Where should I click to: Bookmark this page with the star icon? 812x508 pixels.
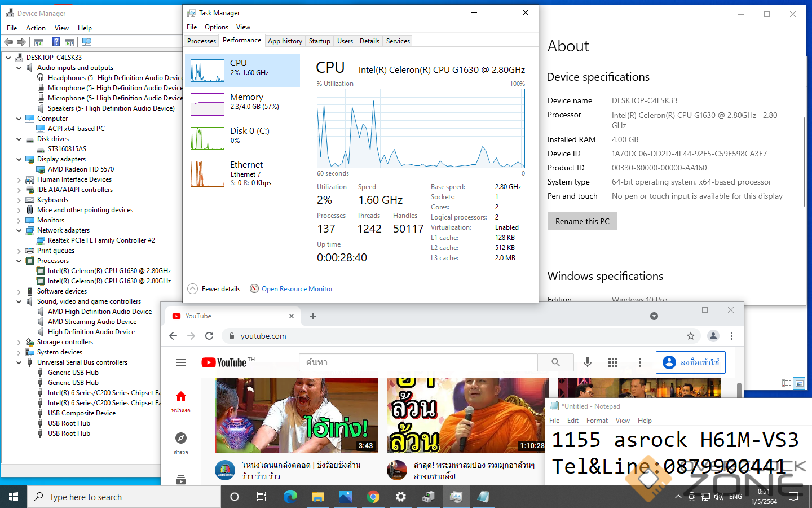[691, 336]
